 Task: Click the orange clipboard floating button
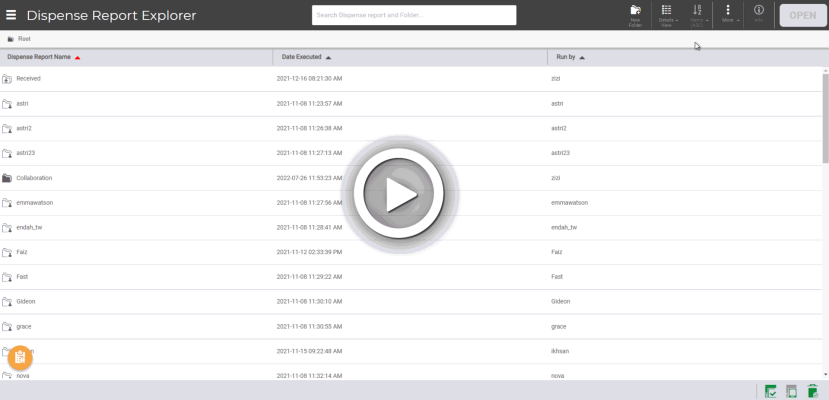20,357
